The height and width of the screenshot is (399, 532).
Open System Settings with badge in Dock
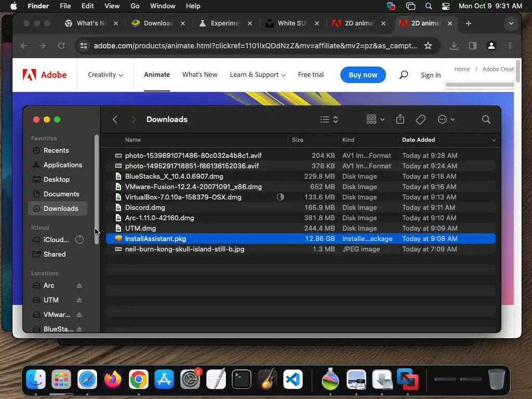[x=190, y=379]
